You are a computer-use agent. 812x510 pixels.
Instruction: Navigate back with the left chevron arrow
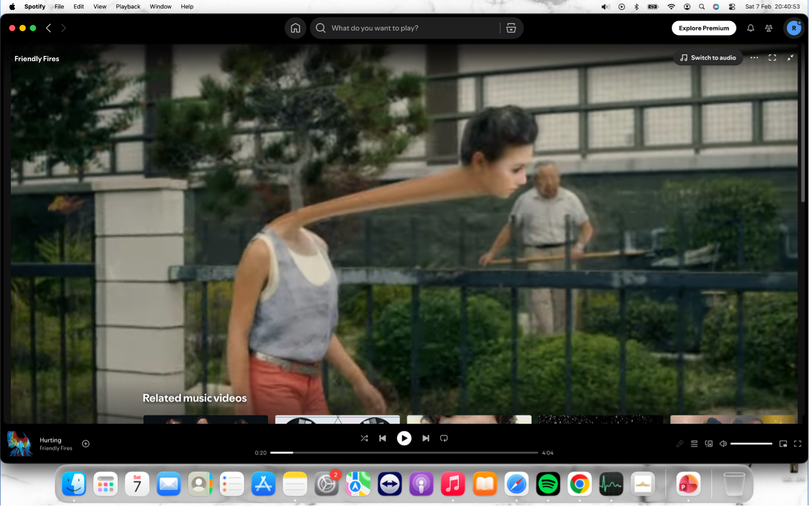(x=49, y=28)
